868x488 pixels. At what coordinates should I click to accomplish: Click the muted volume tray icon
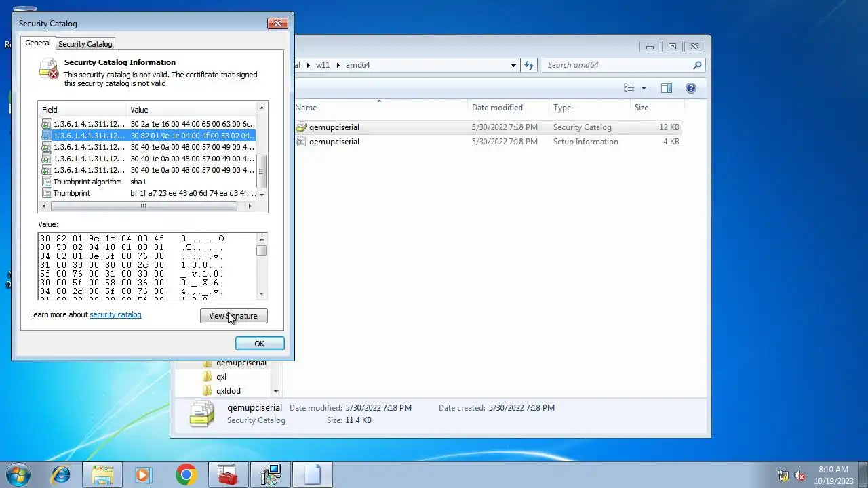(x=800, y=475)
